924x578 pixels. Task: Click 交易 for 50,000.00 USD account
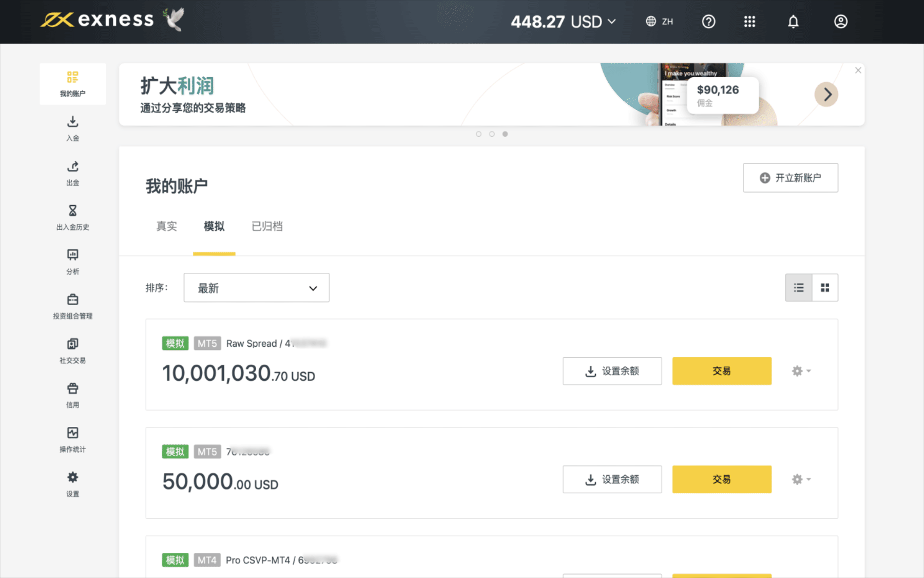(x=722, y=479)
